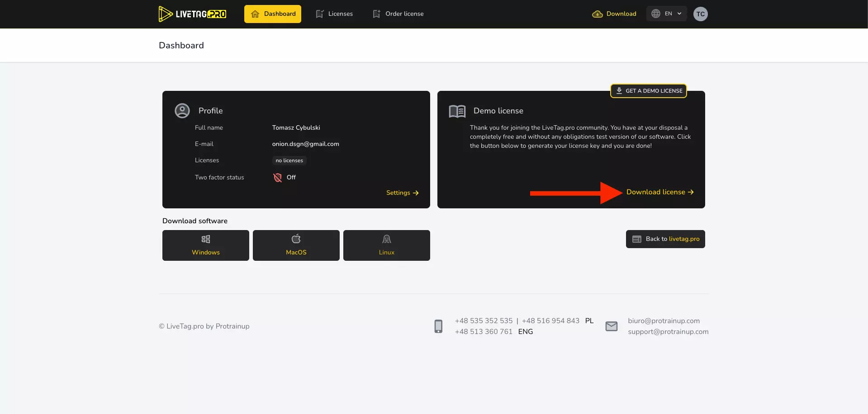The width and height of the screenshot is (868, 414).
Task: Follow the Download license link
Action: click(659, 192)
